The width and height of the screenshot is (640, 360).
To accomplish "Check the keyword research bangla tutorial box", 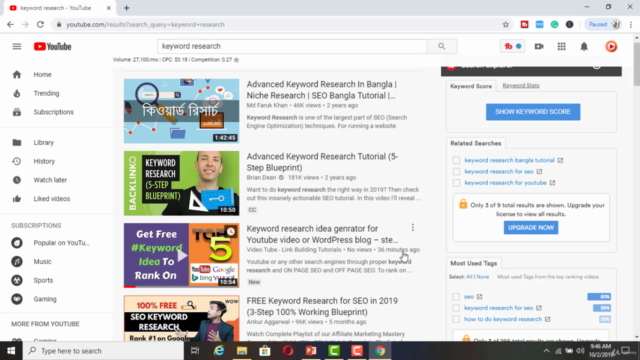I will pos(456,160).
